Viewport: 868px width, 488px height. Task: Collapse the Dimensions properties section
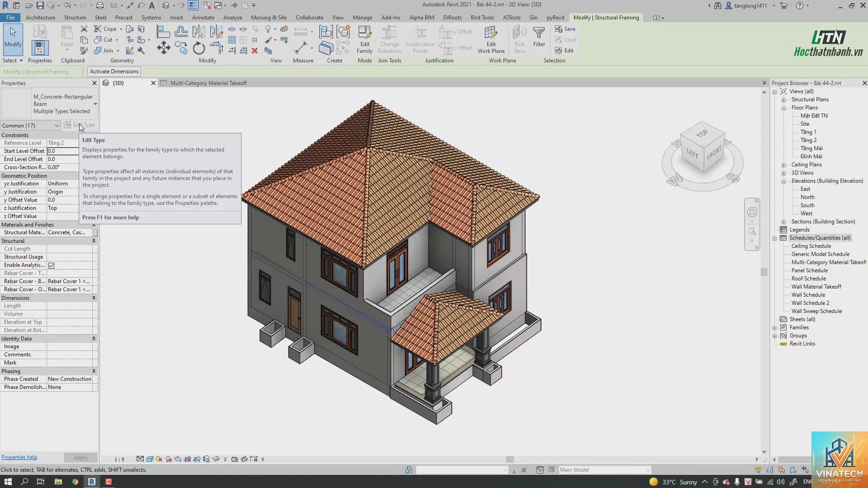click(94, 298)
